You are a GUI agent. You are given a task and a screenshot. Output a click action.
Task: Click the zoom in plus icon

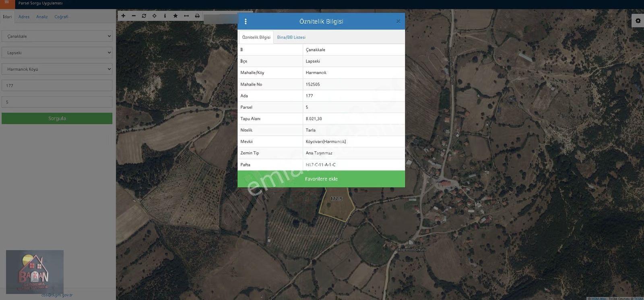tap(123, 16)
